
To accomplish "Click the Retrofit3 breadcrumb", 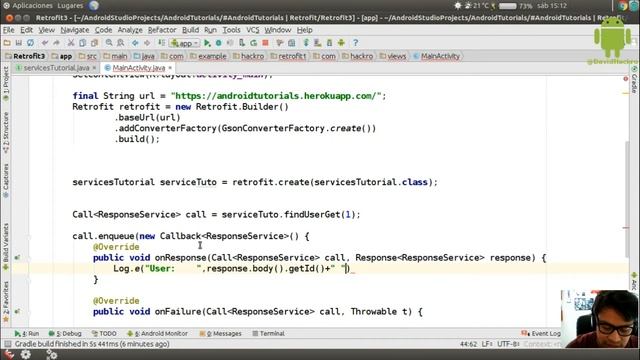I will (x=24, y=56).
